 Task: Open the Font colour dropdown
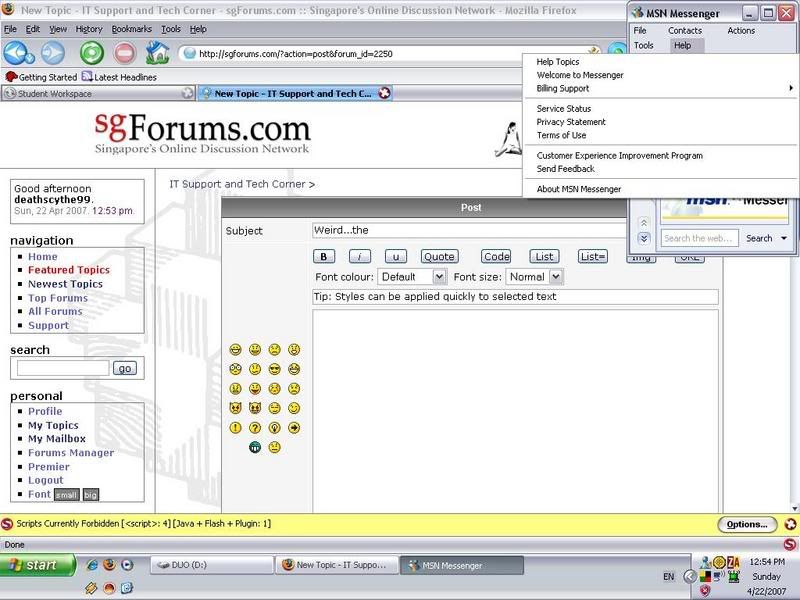(411, 277)
